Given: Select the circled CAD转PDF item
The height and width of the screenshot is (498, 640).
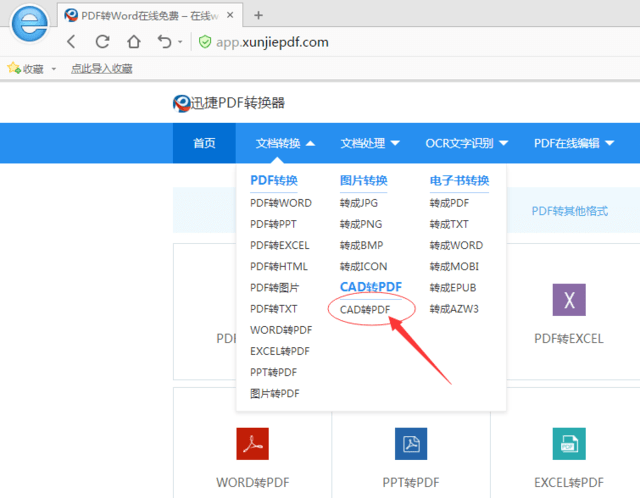Looking at the screenshot, I should click(365, 310).
